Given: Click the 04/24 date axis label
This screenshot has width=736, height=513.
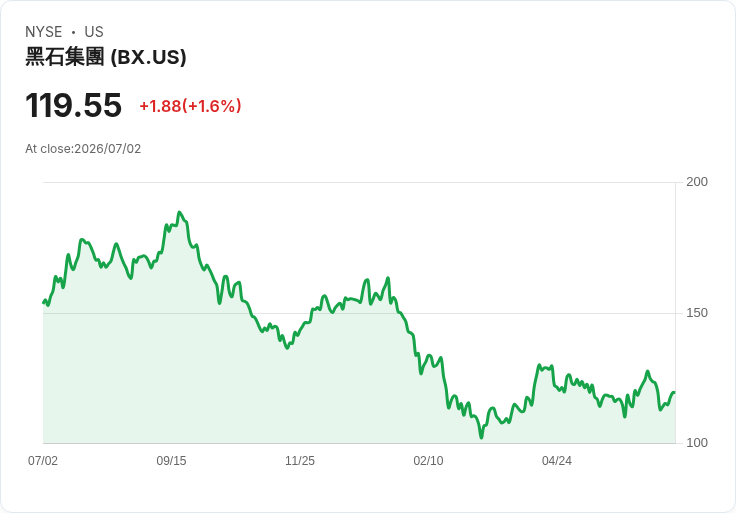Looking at the screenshot, I should click(557, 461).
